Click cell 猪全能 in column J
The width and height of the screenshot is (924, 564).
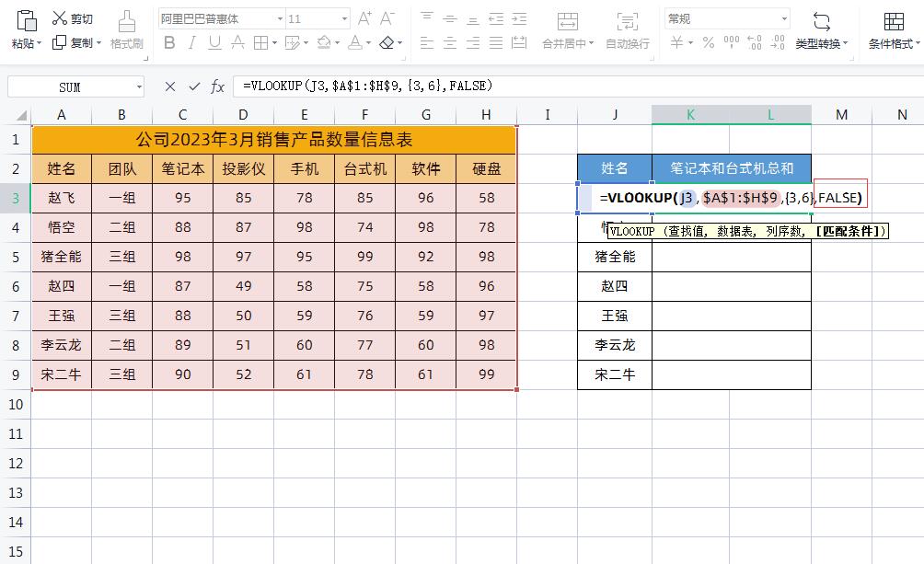tap(615, 257)
